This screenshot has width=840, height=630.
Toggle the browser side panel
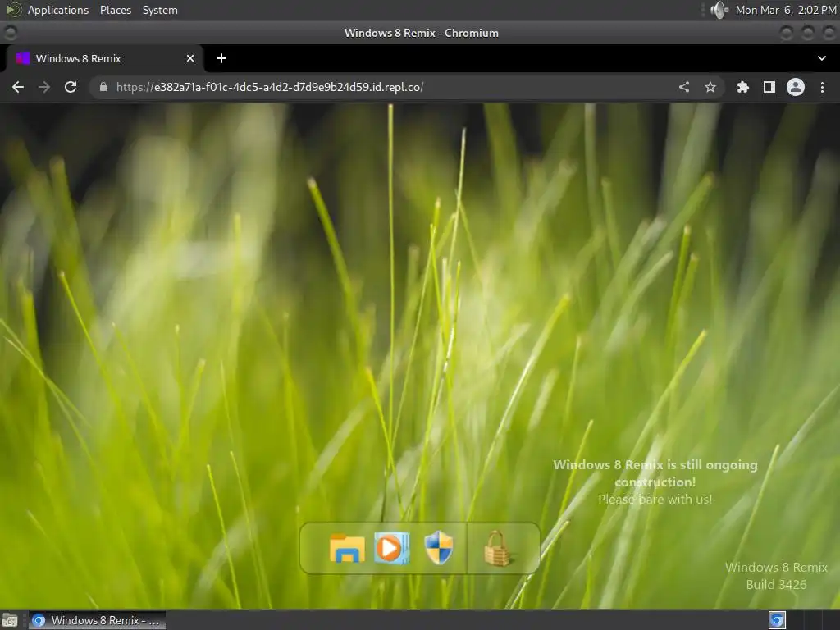point(769,87)
